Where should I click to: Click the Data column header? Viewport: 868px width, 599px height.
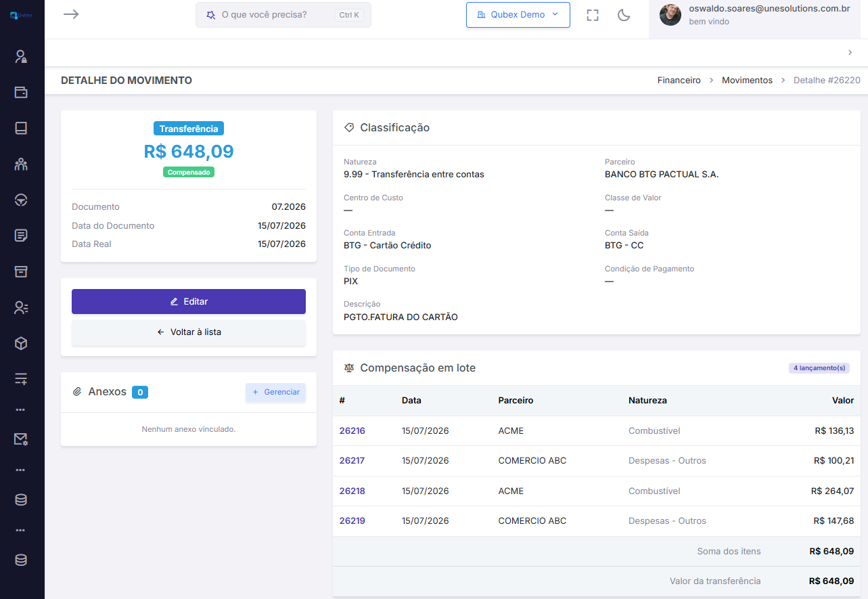[411, 400]
